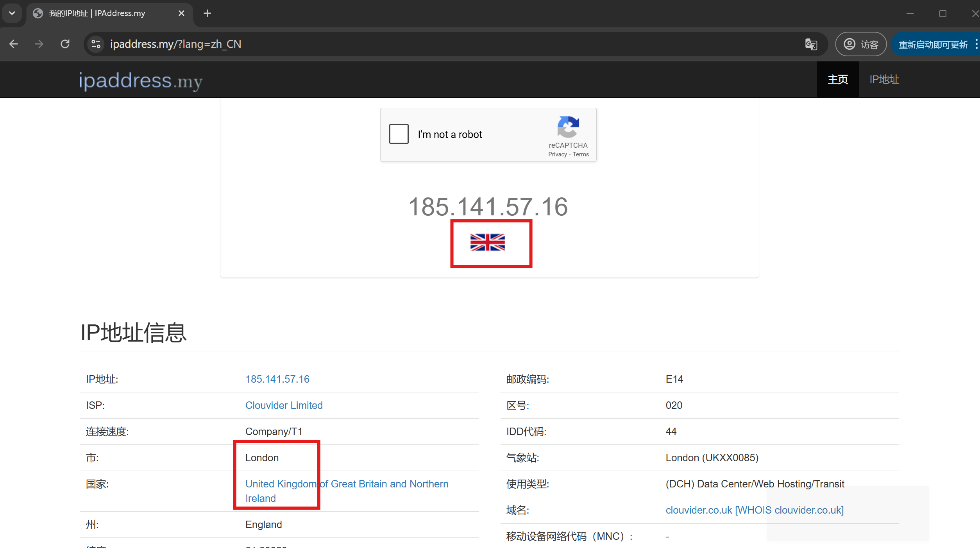The width and height of the screenshot is (980, 548).
Task: Click the translate page icon
Action: tap(811, 44)
